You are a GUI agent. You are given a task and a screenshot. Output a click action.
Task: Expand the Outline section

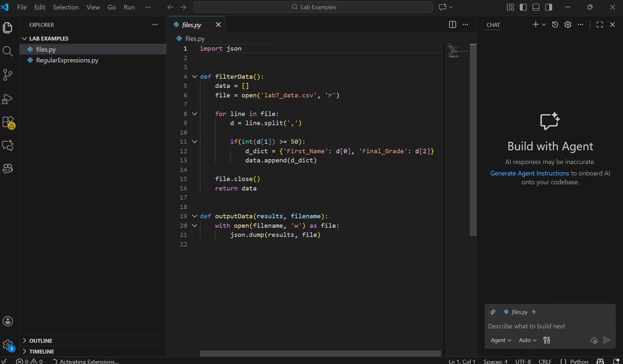40,340
